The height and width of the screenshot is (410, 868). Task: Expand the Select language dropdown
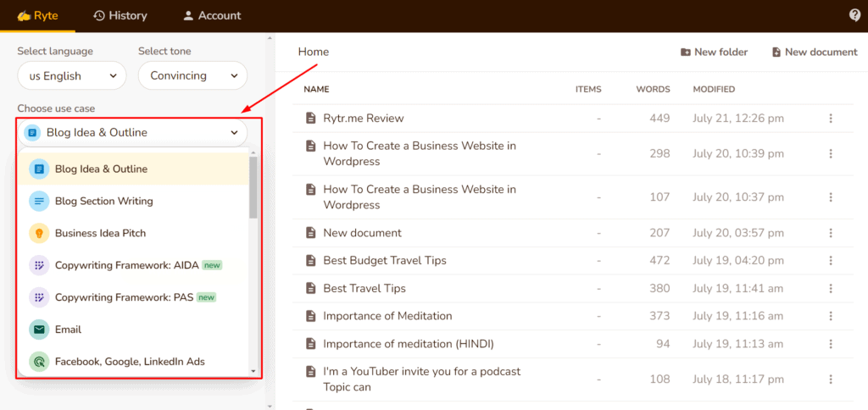click(71, 76)
